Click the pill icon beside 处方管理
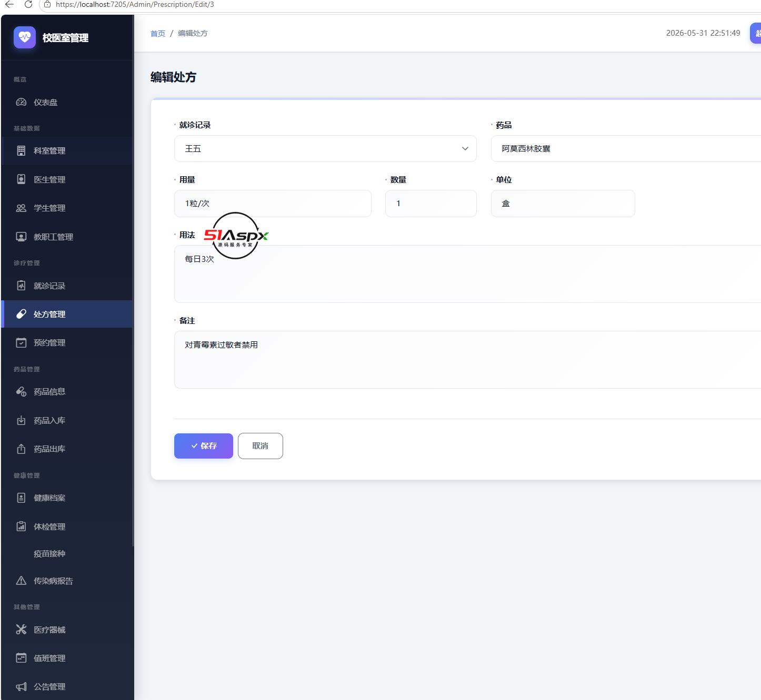 click(x=21, y=314)
